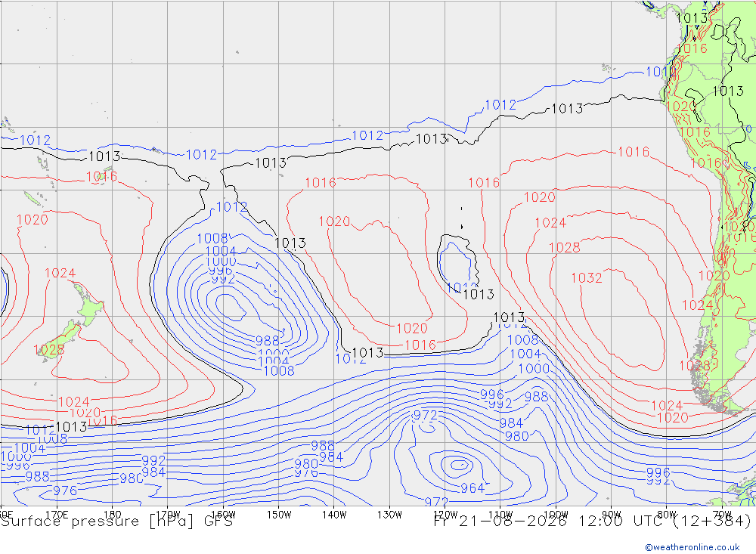The width and height of the screenshot is (756, 554).
Task: Click the 90W longitude axis label
Action: pyautogui.click(x=612, y=515)
